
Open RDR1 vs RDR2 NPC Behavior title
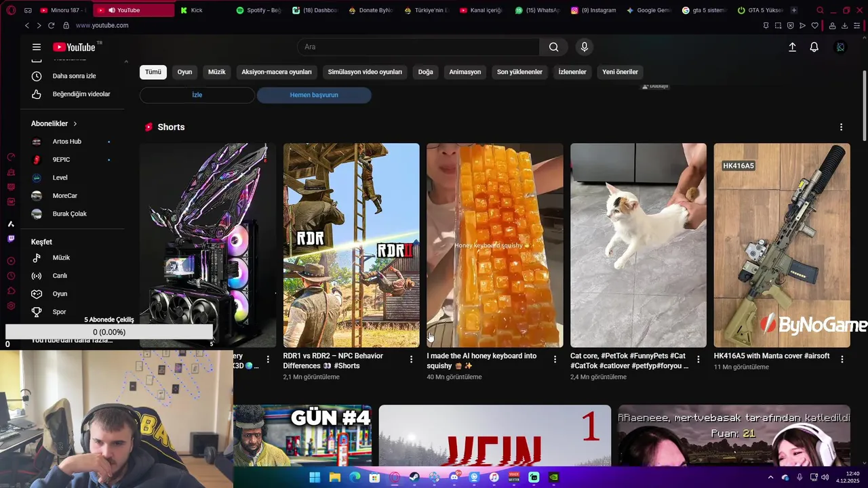pos(333,361)
